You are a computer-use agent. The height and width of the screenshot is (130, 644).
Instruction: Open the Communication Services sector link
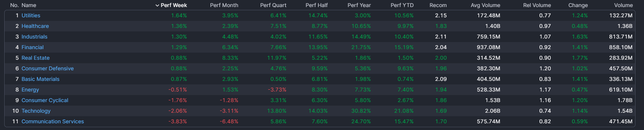(53, 122)
